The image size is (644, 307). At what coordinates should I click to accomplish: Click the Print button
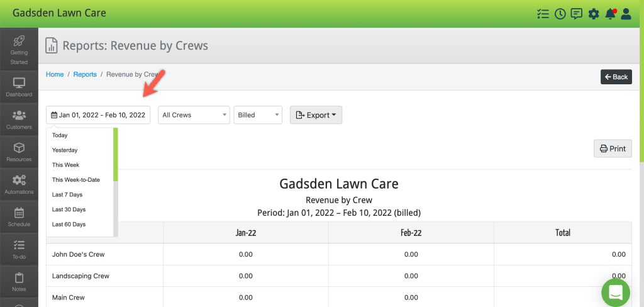pos(613,148)
